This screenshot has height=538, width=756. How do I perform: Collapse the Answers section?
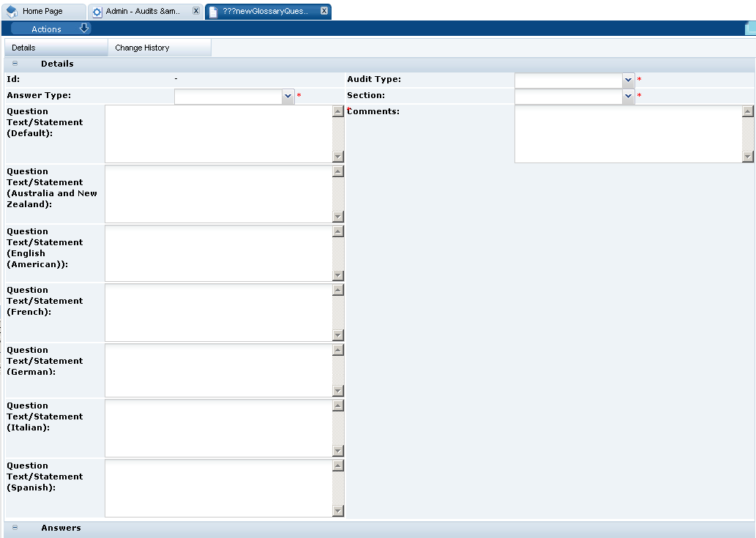(15, 528)
